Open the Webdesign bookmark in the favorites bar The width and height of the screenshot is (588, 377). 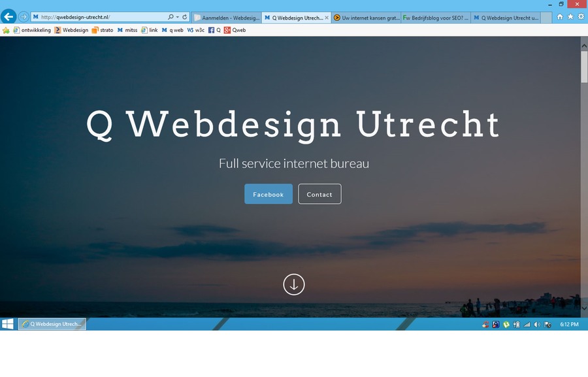(73, 30)
